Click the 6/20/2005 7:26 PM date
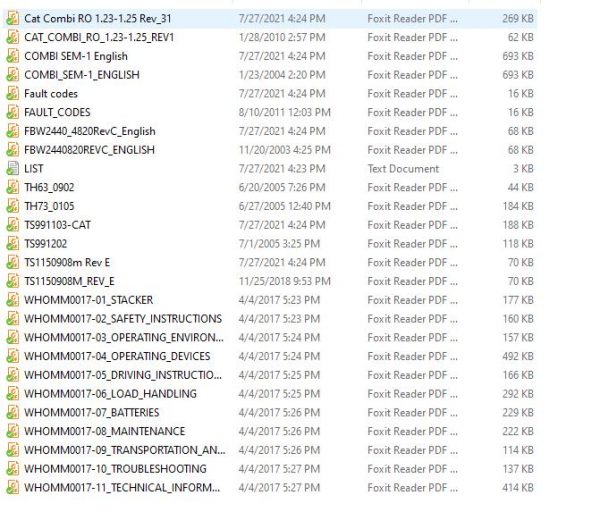The width and height of the screenshot is (600, 512). coord(282,187)
